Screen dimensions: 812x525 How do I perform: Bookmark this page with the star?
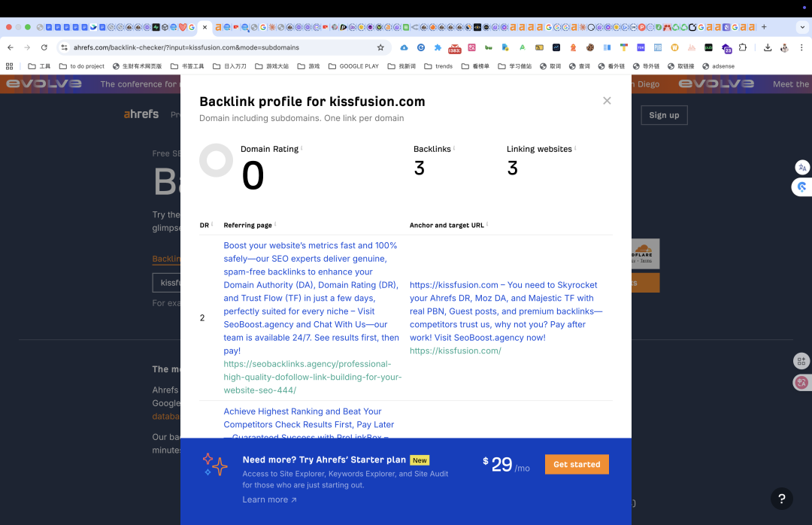coord(380,47)
